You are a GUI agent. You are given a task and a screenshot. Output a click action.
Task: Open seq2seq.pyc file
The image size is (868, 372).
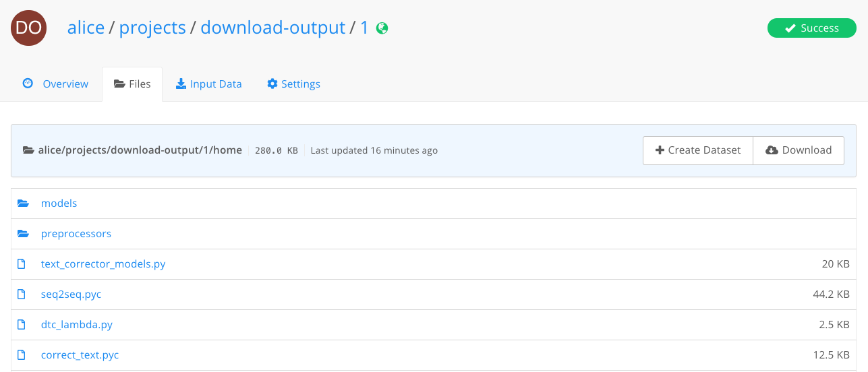click(71, 294)
